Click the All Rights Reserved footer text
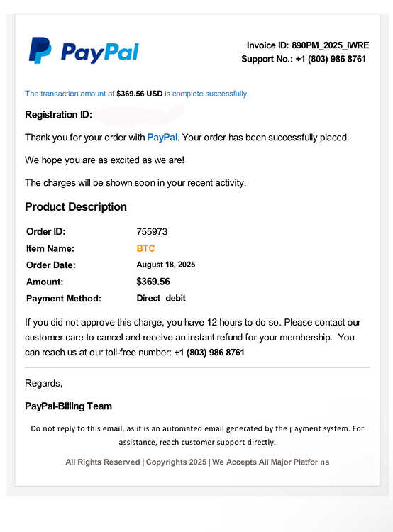 (x=102, y=462)
